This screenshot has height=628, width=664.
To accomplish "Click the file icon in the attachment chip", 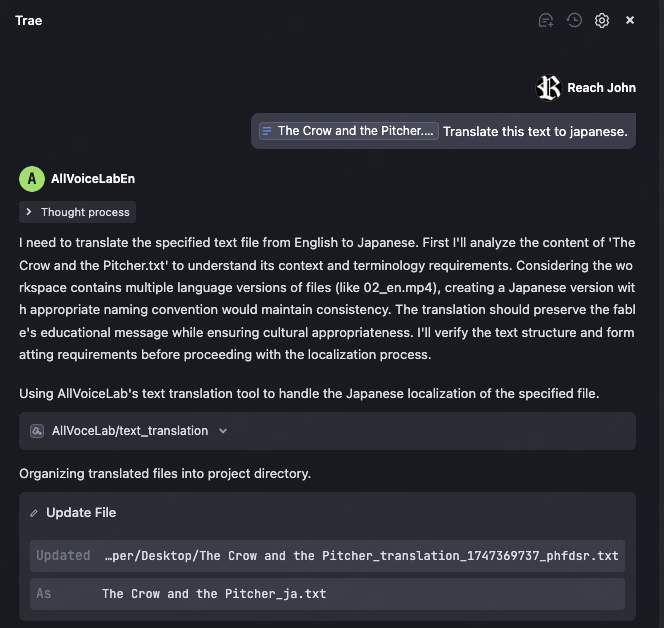I will pos(267,131).
